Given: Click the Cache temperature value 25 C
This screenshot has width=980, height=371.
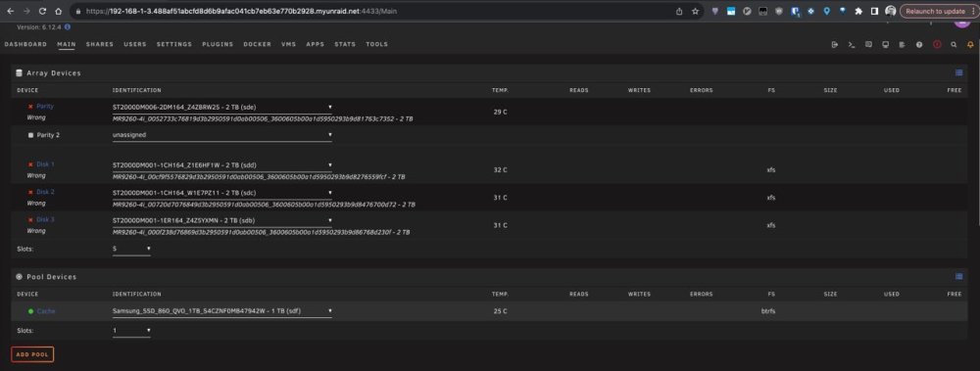Looking at the screenshot, I should tap(500, 311).
